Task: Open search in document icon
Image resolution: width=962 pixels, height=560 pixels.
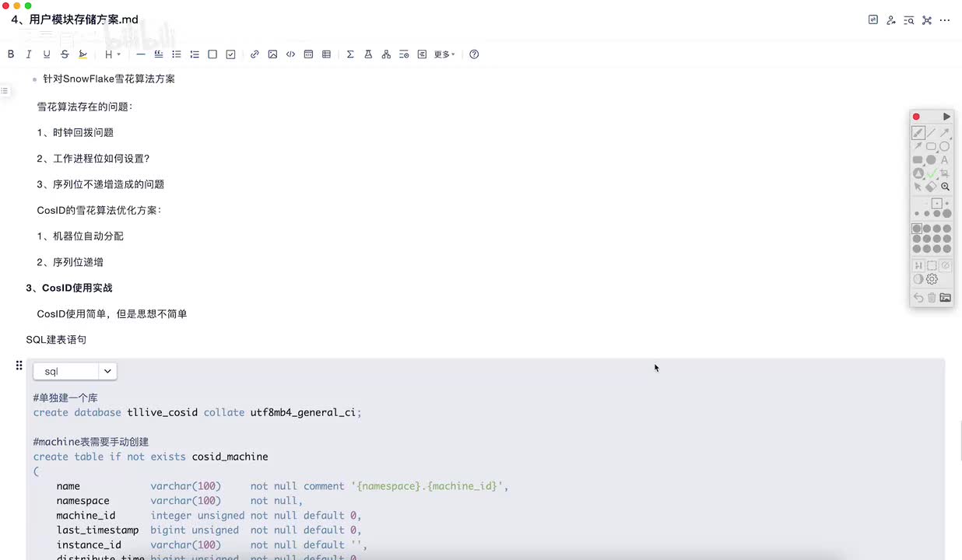Action: pos(909,20)
